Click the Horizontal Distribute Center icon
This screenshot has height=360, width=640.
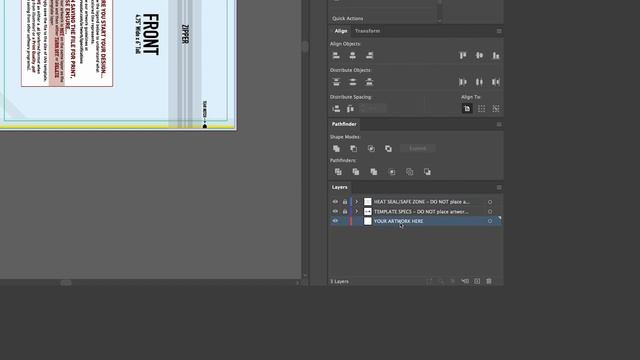[x=479, y=82]
